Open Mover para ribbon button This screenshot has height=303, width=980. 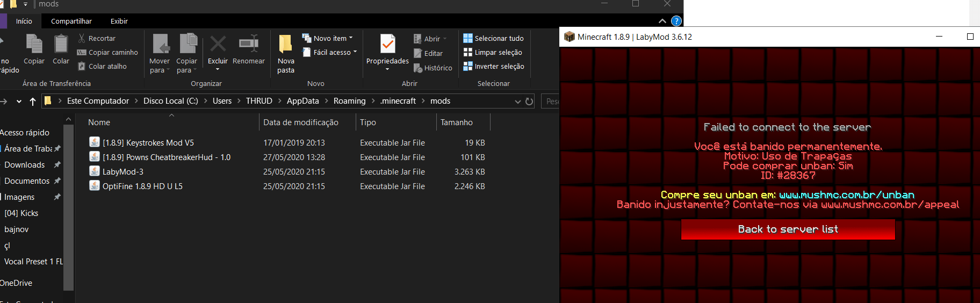point(160,53)
